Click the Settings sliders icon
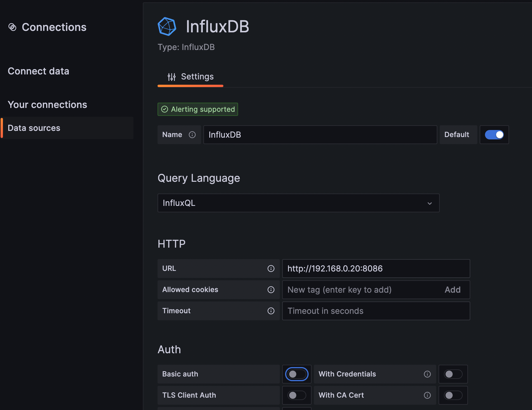Image resolution: width=532 pixels, height=410 pixels. 172,77
